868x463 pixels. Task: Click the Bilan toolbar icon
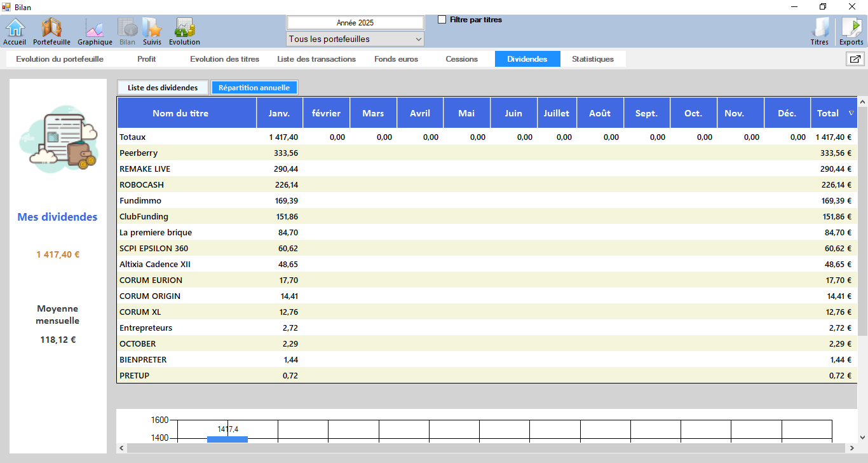tap(128, 31)
